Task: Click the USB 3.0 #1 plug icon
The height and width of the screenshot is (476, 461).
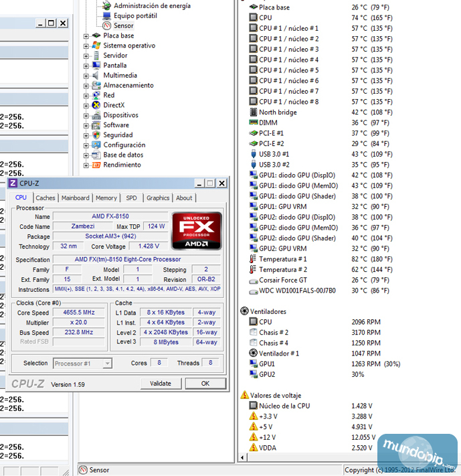Action: pos(254,154)
